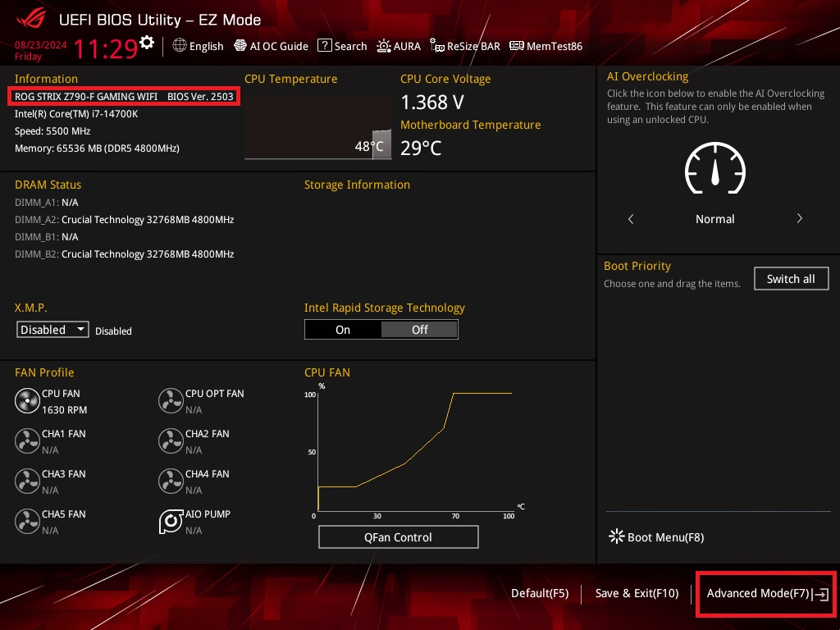Click ROG STRIX Z790-F GAMING WIFI text
Image resolution: width=840 pixels, height=630 pixels.
coord(85,97)
